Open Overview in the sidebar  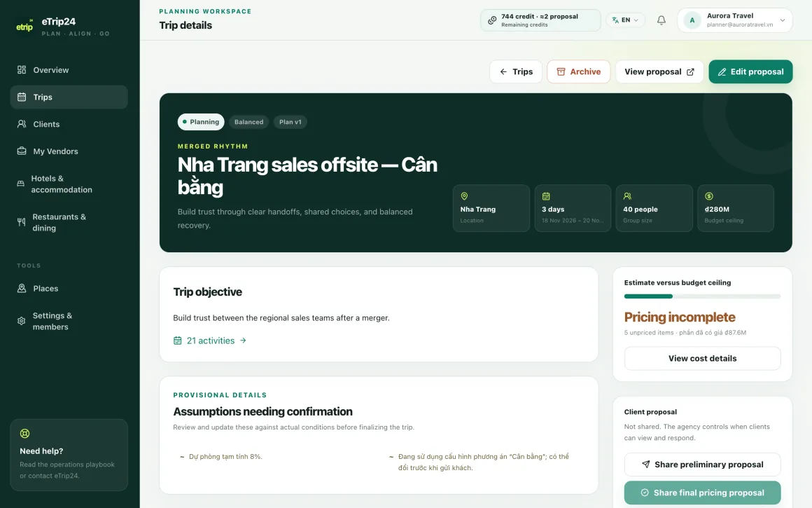coord(69,70)
